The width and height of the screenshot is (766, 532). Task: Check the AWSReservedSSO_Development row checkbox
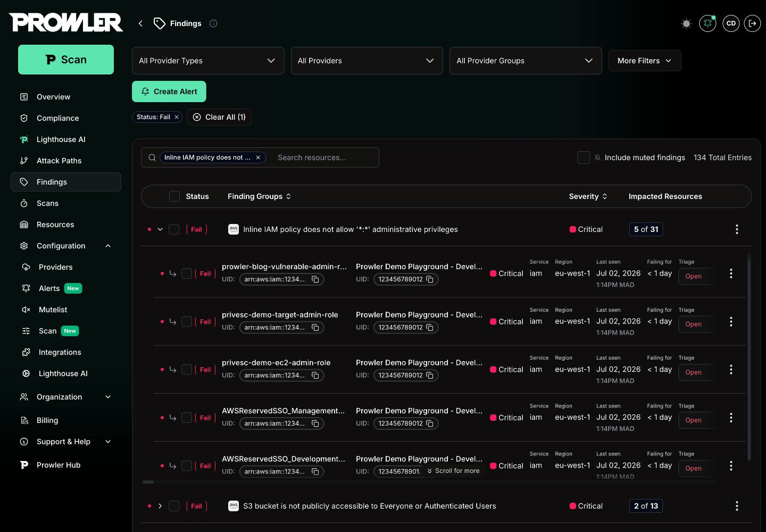pyautogui.click(x=187, y=465)
